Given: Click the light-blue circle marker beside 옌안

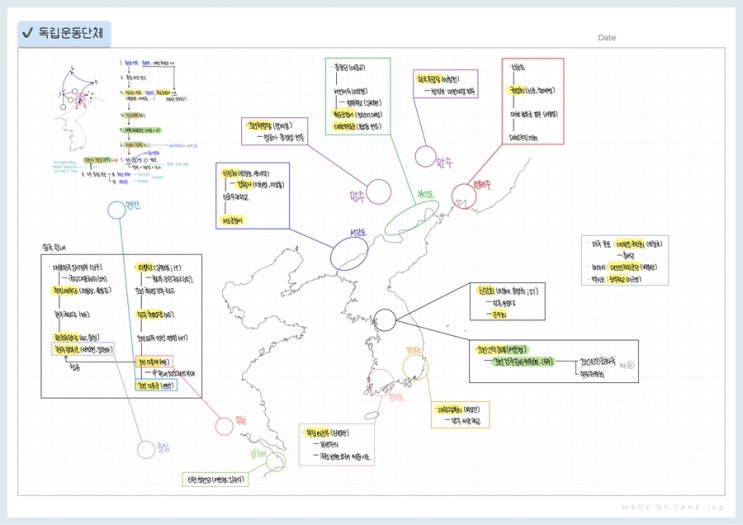Looking at the screenshot, I should pyautogui.click(x=116, y=210).
